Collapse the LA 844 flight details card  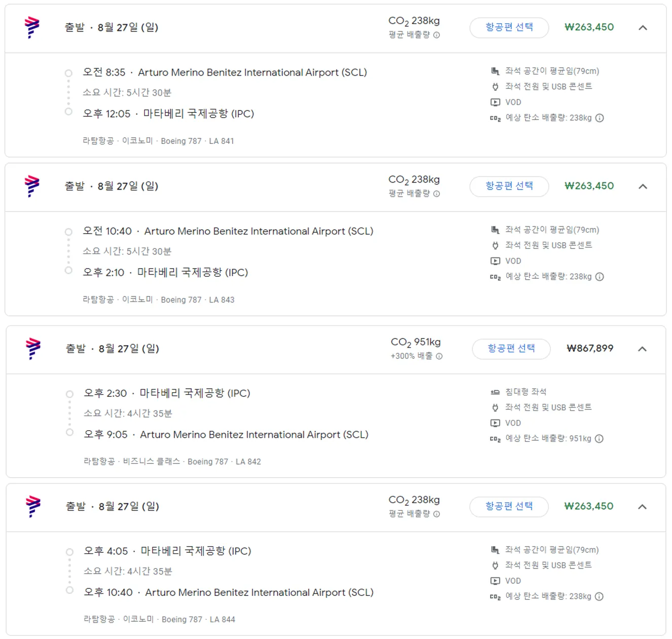tap(642, 507)
